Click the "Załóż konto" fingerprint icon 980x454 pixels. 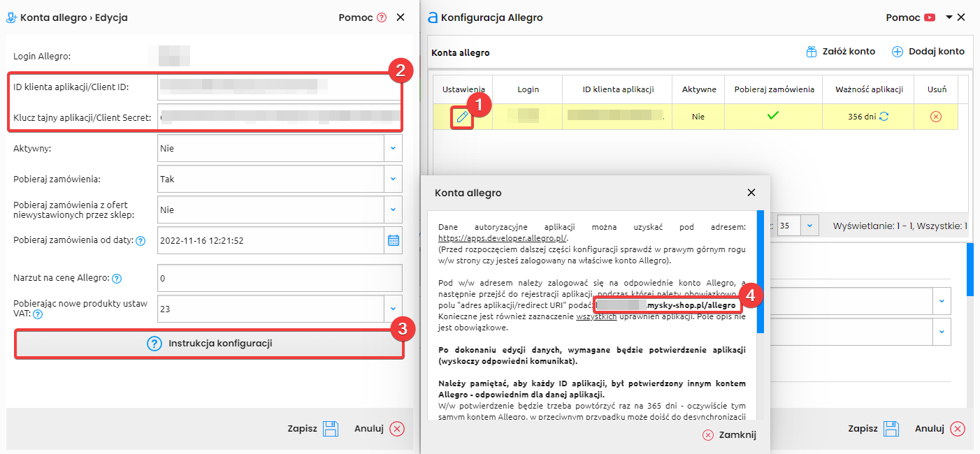tap(811, 50)
